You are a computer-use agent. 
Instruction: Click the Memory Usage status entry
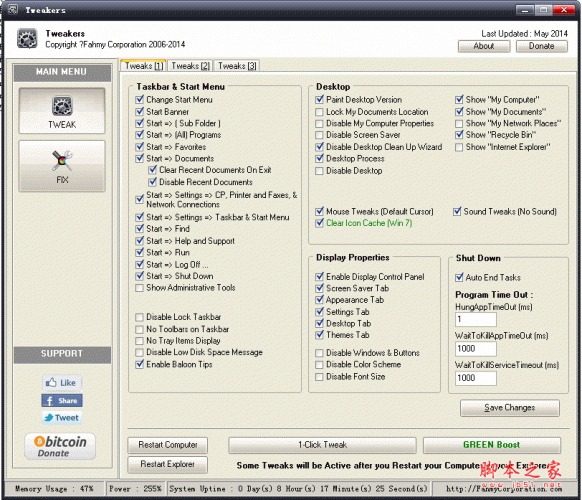(54, 488)
